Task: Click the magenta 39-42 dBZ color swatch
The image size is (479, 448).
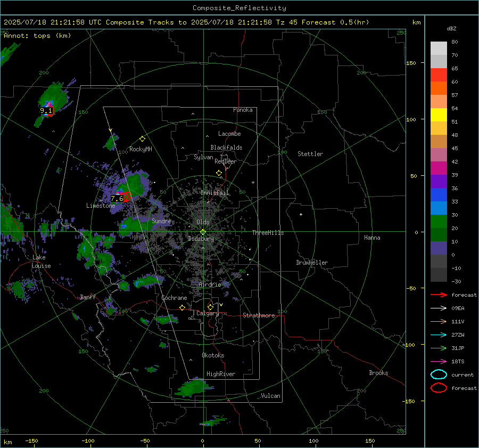Action: tap(439, 168)
